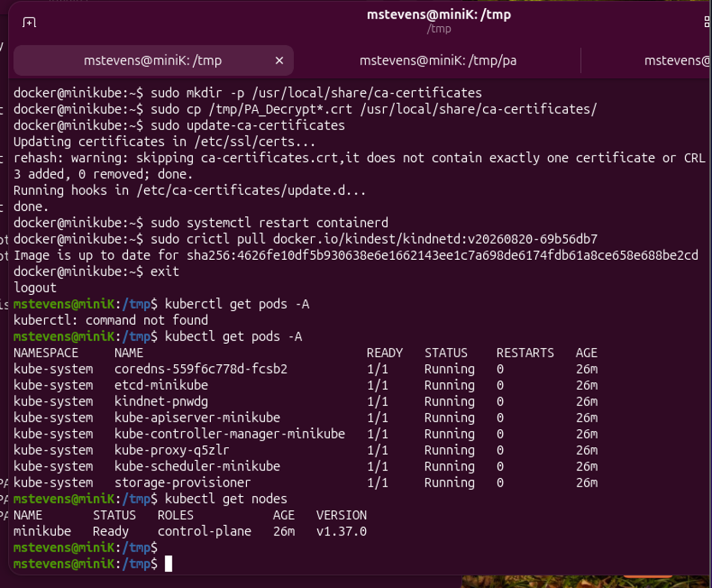This screenshot has height=588, width=712.
Task: Click the 'rehash: warning' output line
Action: tap(360, 158)
